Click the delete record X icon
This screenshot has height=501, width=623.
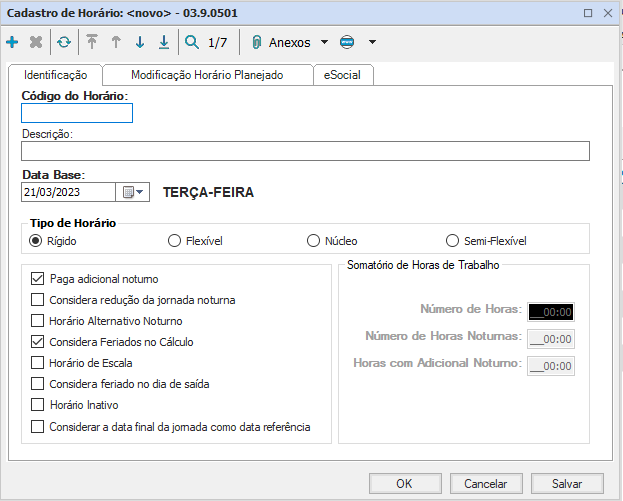[36, 43]
